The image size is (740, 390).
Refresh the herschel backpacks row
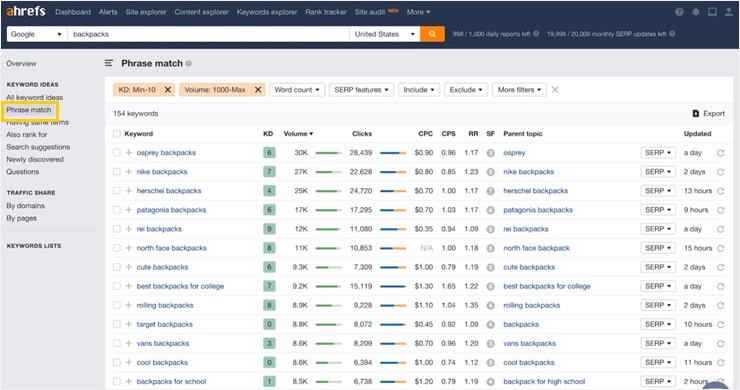pyautogui.click(x=720, y=191)
